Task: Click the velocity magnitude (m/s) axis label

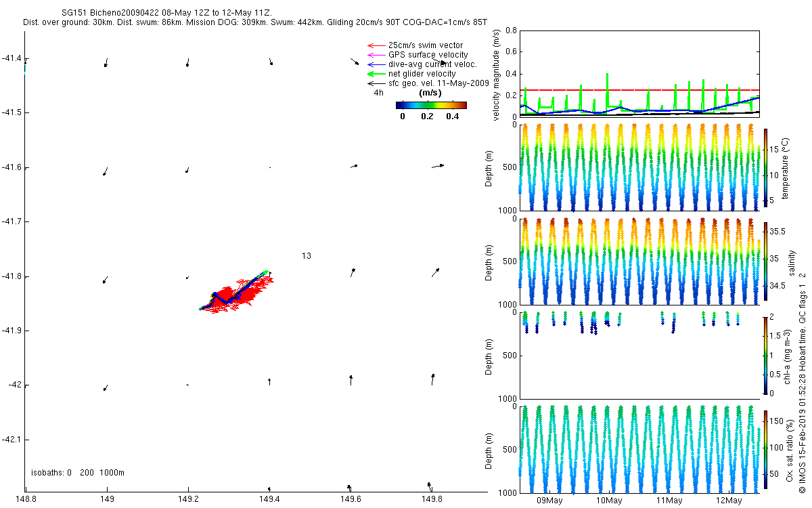Action: point(497,75)
